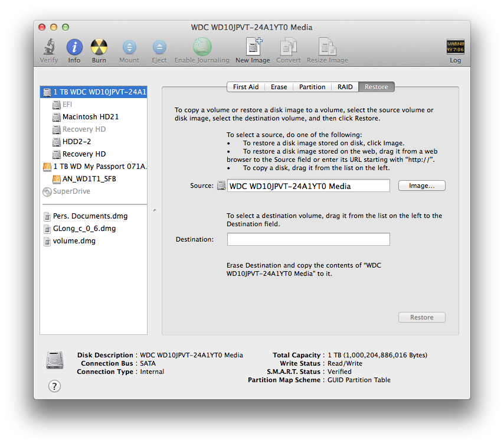This screenshot has height=446, width=504.
Task: Click the Restore button at the bottom
Action: [x=422, y=317]
